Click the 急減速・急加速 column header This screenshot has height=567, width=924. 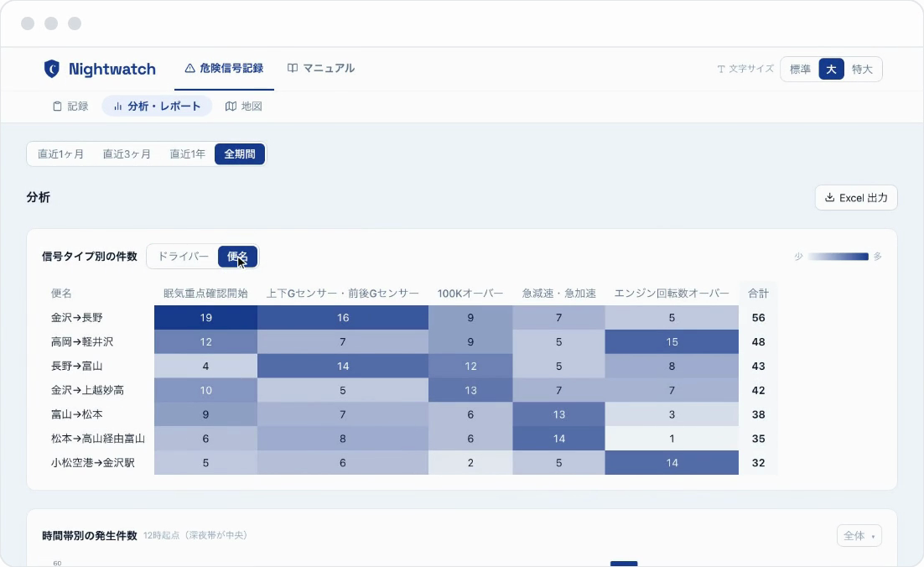(558, 293)
